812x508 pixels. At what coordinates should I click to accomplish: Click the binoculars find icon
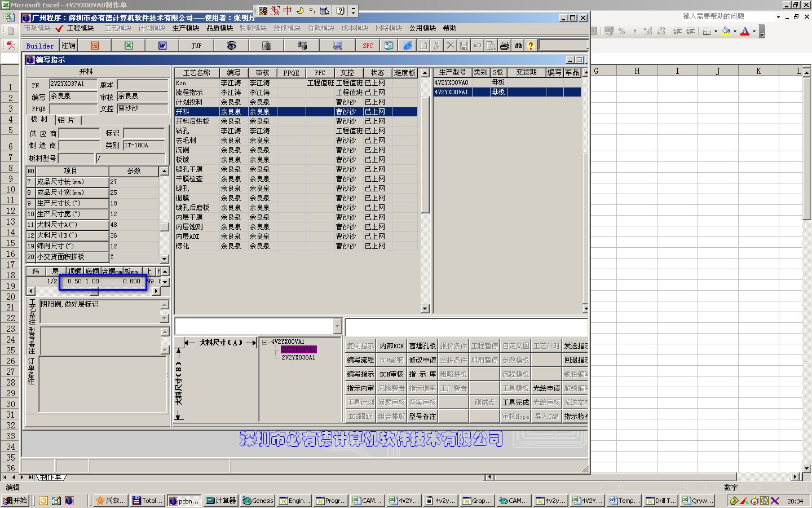coord(518,46)
